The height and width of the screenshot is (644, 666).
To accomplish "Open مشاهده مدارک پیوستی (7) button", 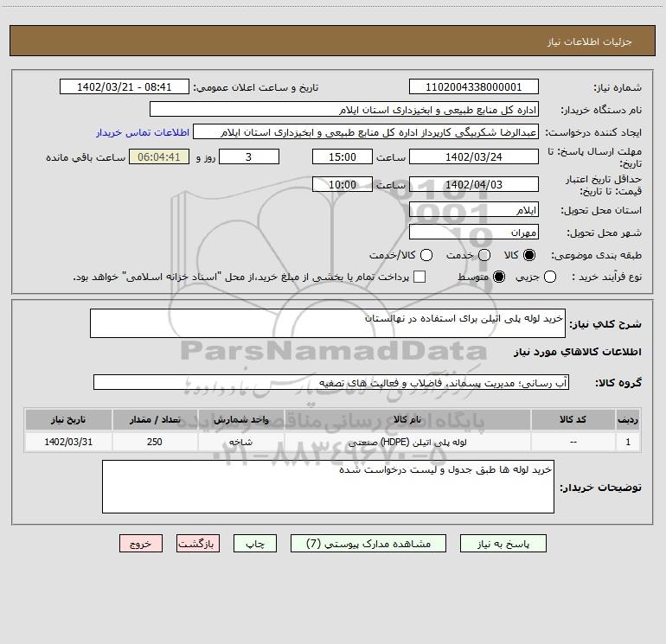I will [368, 544].
